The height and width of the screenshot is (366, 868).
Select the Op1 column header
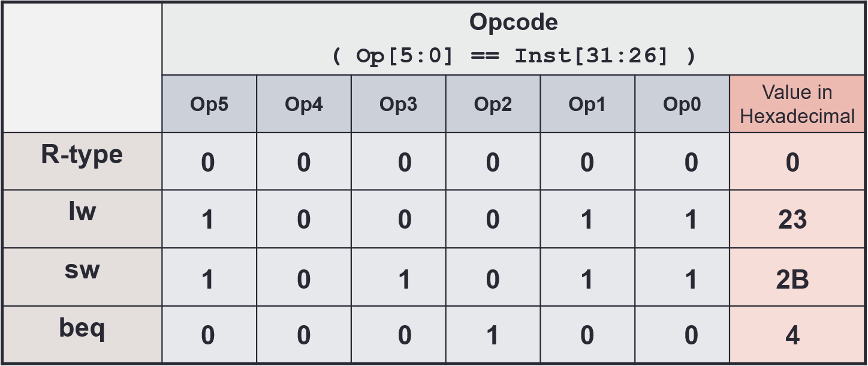(x=587, y=104)
